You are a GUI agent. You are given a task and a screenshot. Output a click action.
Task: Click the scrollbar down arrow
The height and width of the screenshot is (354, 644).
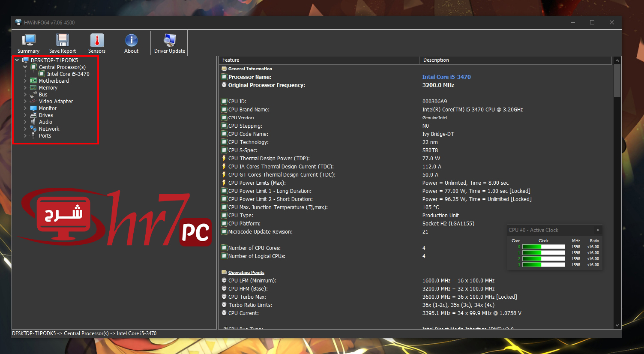(x=617, y=325)
